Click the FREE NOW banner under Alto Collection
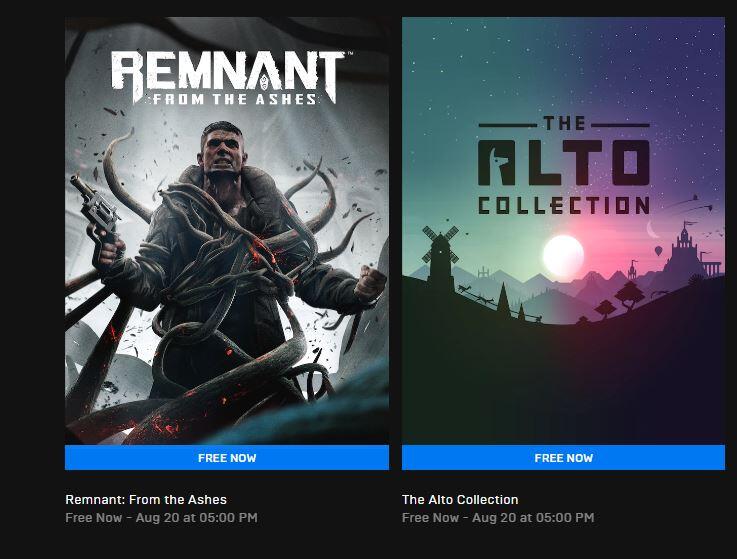737x559 pixels. tap(563, 458)
